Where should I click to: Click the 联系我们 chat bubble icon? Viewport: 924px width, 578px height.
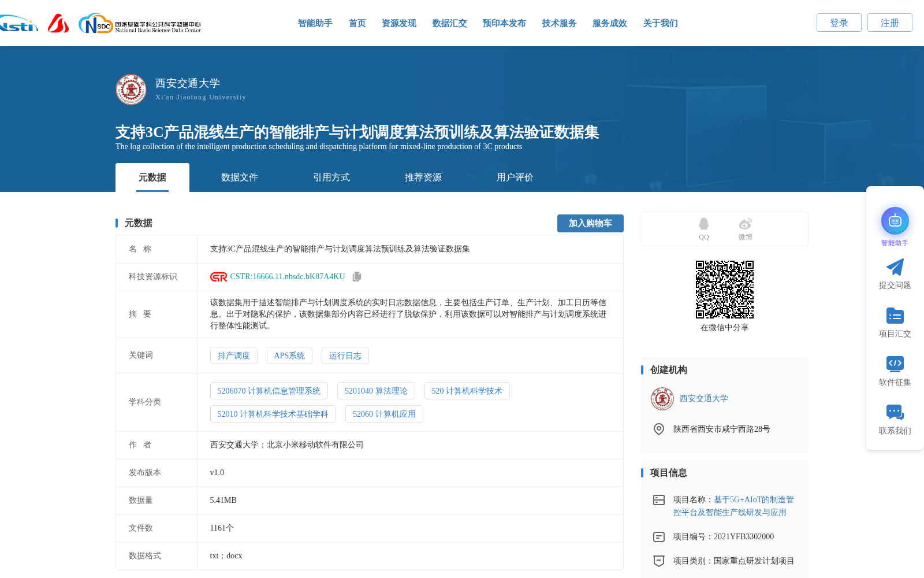pyautogui.click(x=895, y=412)
